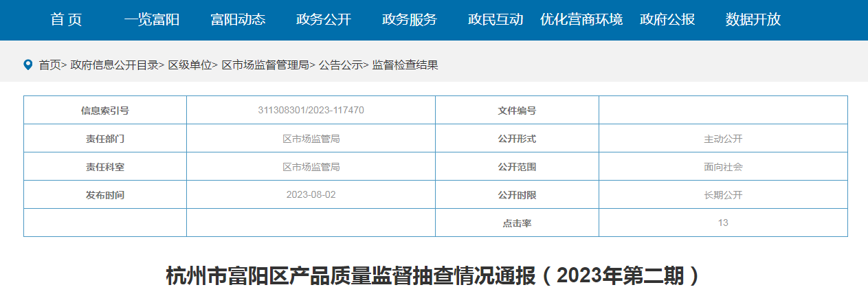
Task: Select 区市场监管局 in the 责任科室 row
Action: (311, 166)
